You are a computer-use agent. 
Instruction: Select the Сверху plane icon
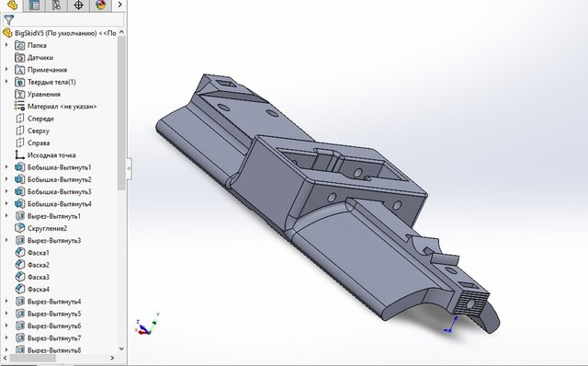pyautogui.click(x=19, y=131)
